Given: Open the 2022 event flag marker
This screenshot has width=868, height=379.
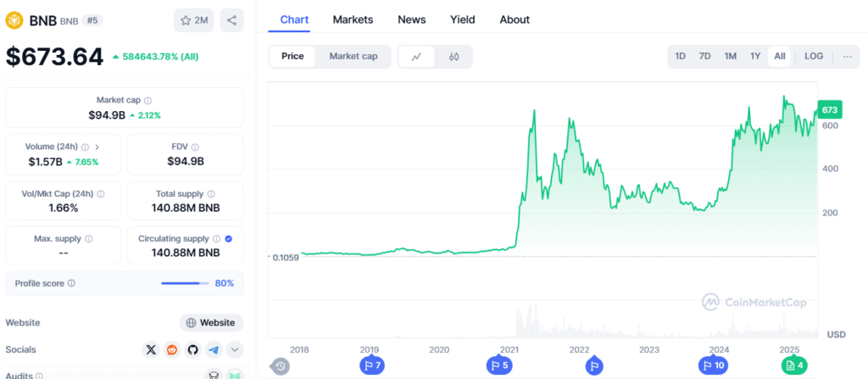Looking at the screenshot, I should tap(594, 365).
